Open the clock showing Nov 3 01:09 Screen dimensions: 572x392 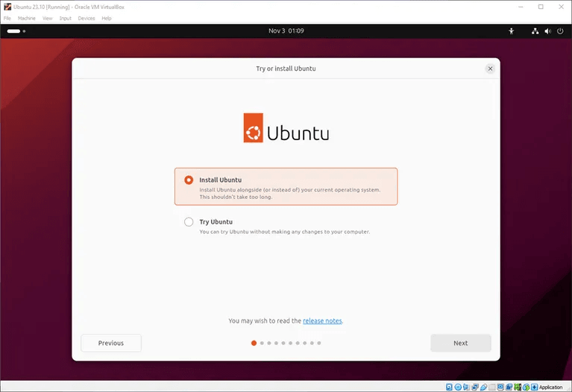tap(286, 31)
